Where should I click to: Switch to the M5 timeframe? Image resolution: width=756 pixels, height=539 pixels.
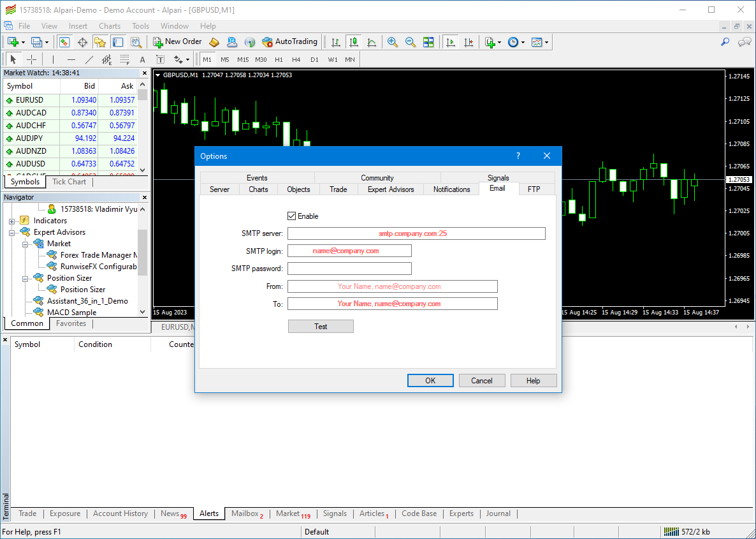pos(224,59)
